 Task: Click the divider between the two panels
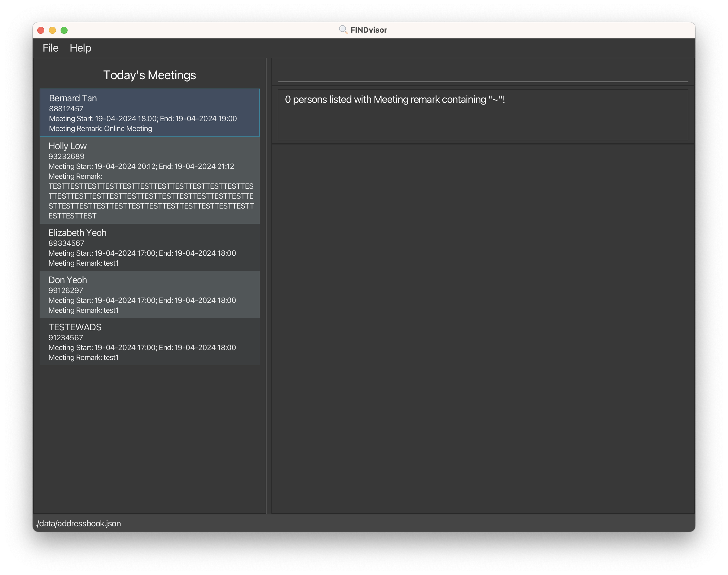click(268, 285)
